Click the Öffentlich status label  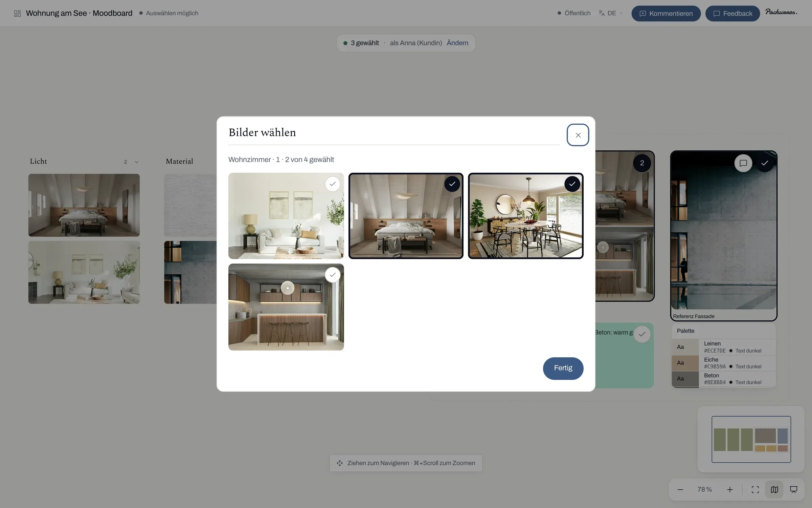tap(574, 13)
